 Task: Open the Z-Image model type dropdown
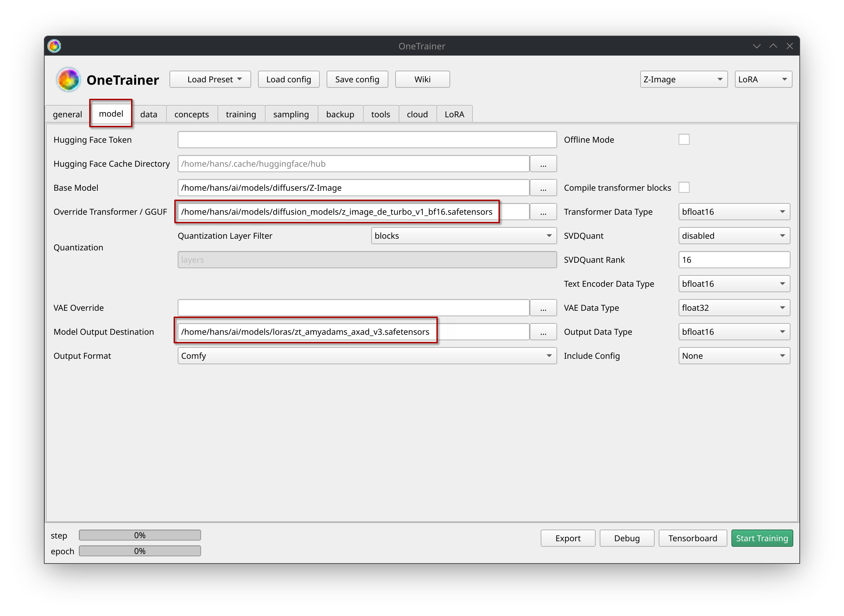click(x=684, y=80)
